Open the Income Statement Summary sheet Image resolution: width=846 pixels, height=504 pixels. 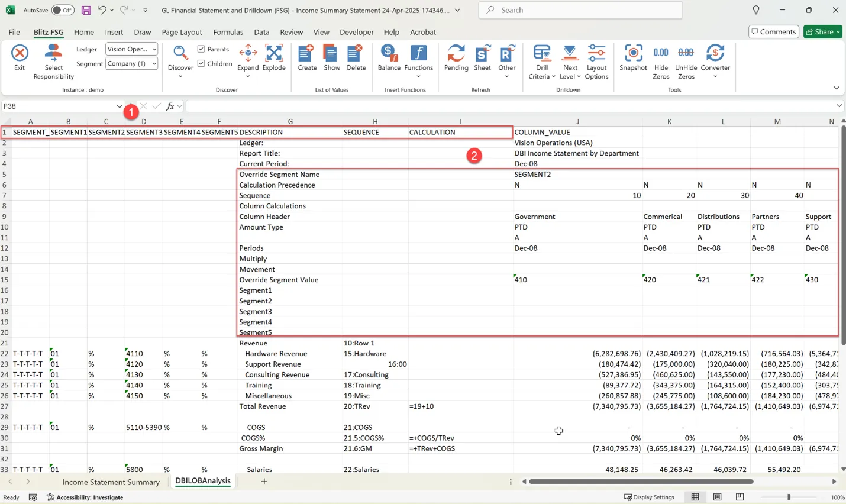(111, 482)
